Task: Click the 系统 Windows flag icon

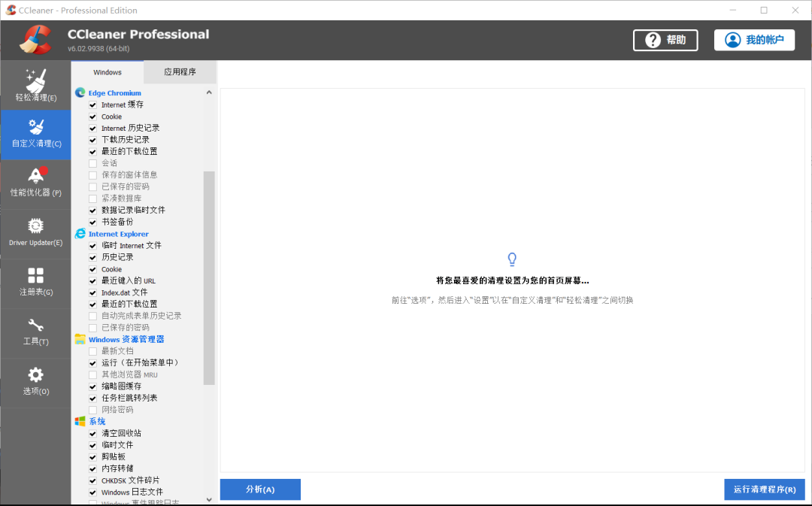Action: pyautogui.click(x=80, y=421)
